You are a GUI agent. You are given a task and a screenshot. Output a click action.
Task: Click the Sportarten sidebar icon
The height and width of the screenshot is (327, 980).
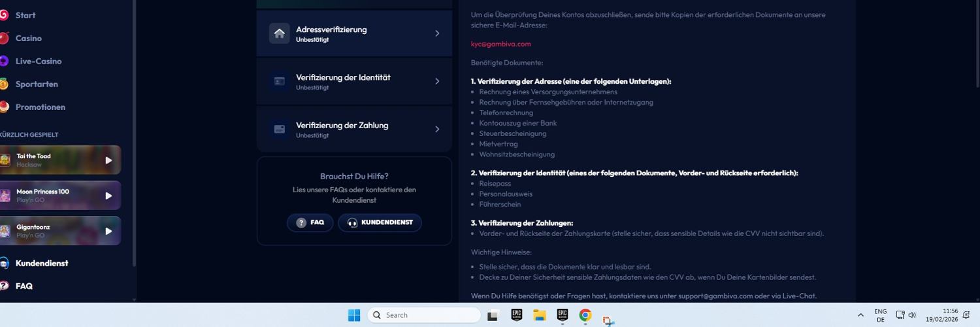[4, 84]
